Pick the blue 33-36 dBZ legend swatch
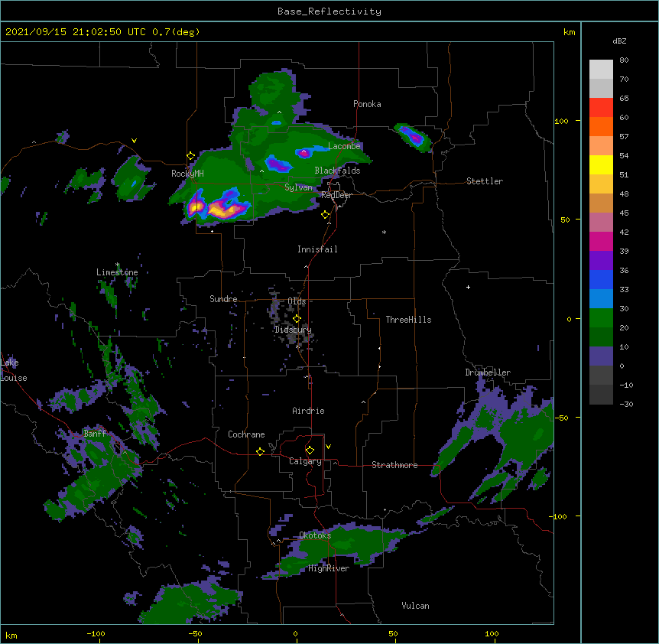Viewport: 659px width, 644px height. 601,279
